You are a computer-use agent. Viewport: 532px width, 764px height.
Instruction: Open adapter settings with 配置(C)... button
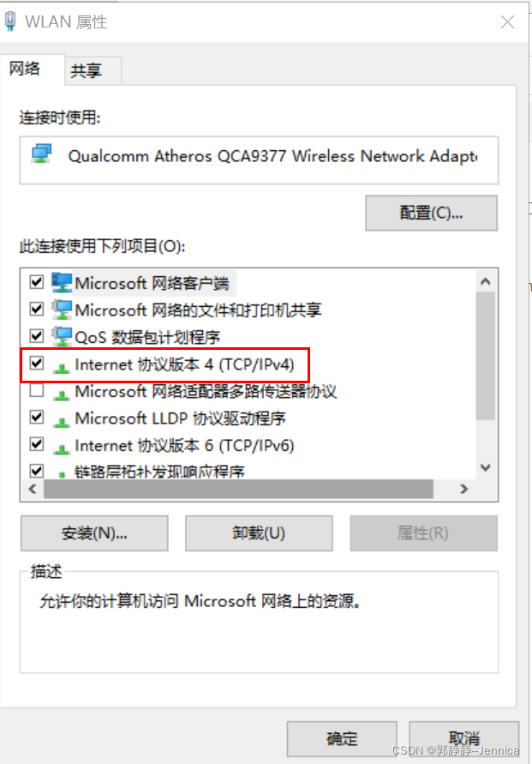click(431, 213)
